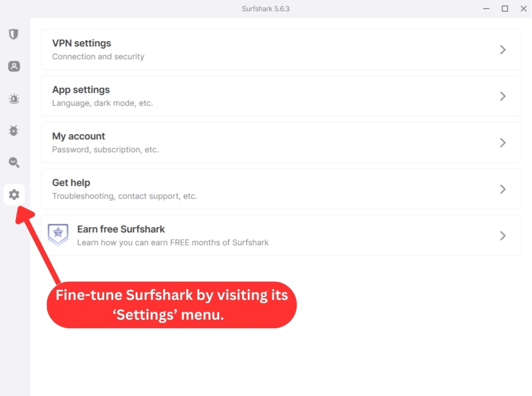
Task: Open Get help menu entry
Action: [x=281, y=189]
